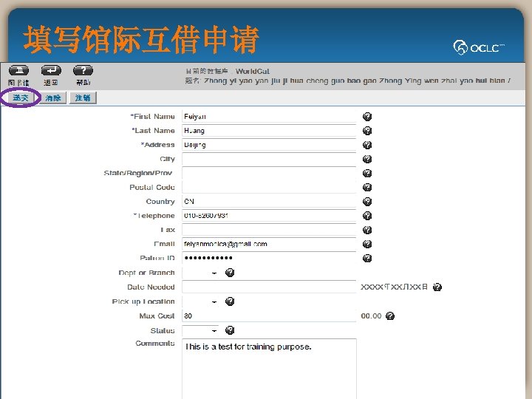This screenshot has width=532, height=399.
Task: Open help icon beside Status dropdown
Action: (x=230, y=330)
